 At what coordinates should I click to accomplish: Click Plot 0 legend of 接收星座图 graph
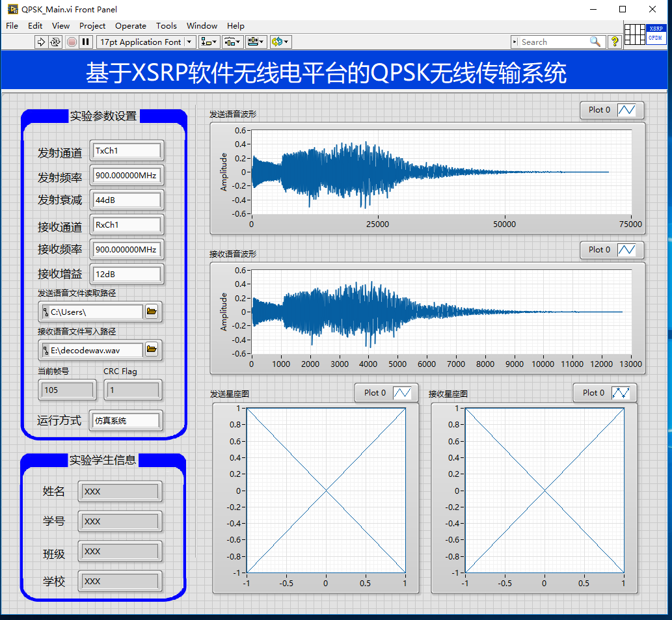pyautogui.click(x=605, y=393)
